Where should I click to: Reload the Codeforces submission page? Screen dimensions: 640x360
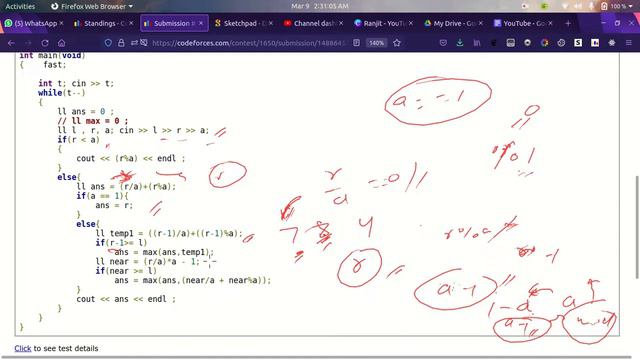(45, 43)
